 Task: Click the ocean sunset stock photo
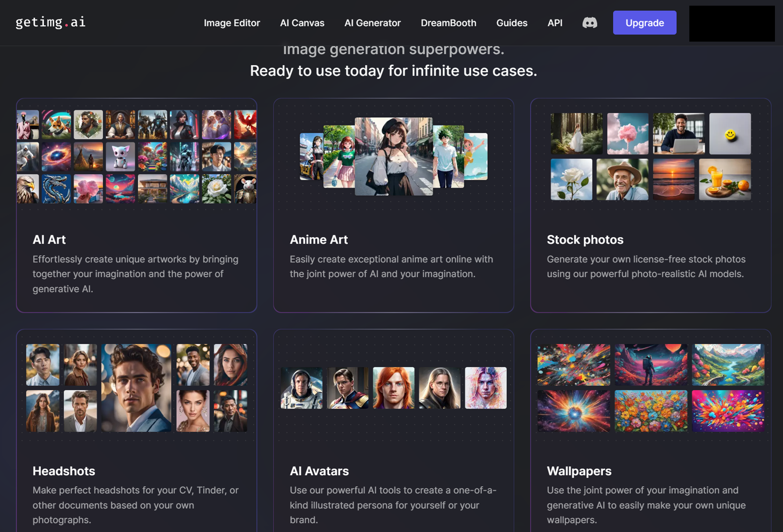(x=674, y=179)
